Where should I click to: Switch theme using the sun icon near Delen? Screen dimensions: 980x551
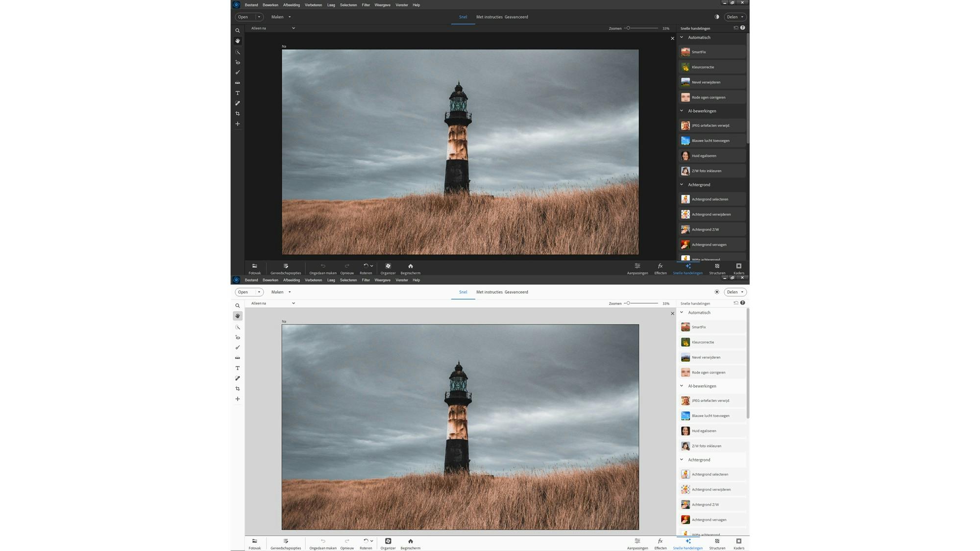(717, 292)
